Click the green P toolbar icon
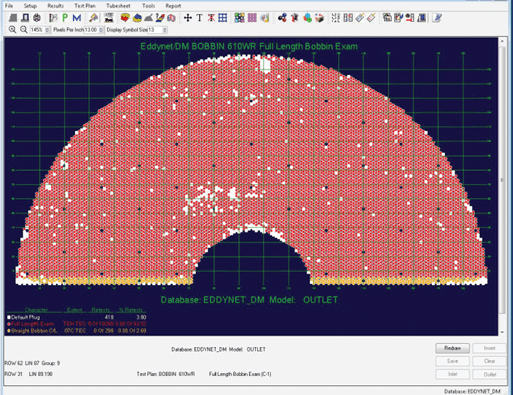Screen dimensions: 513x395 coord(65,18)
